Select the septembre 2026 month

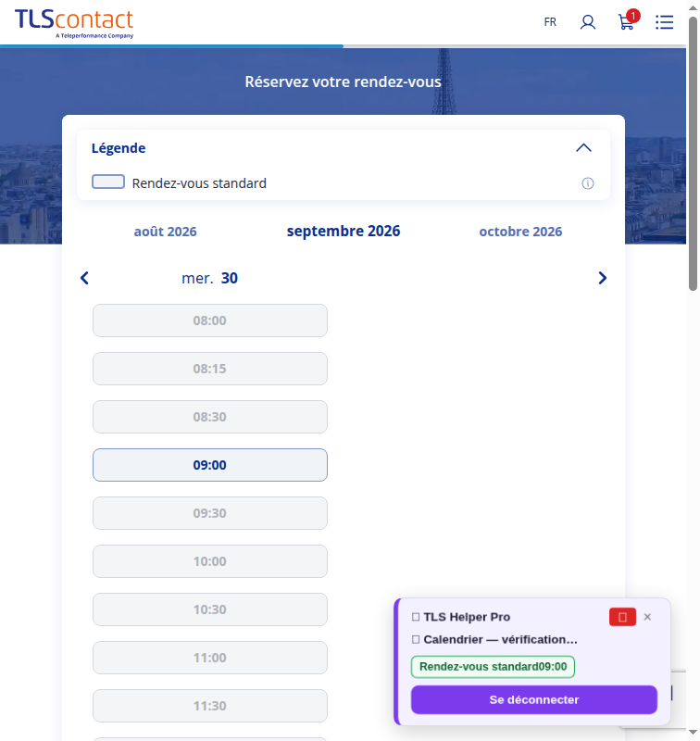pyautogui.click(x=344, y=231)
